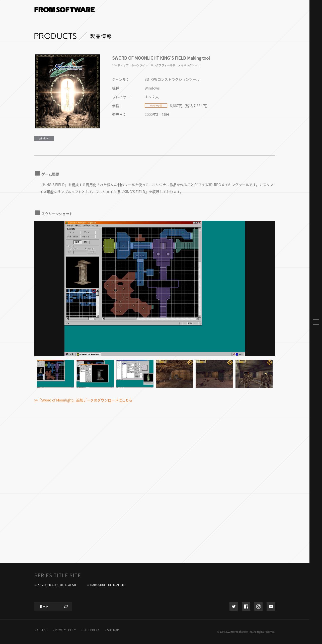Viewport: 322px width, 644px height.
Task: Select the thumbnail with the parameter dialog windows
Action: point(135,374)
